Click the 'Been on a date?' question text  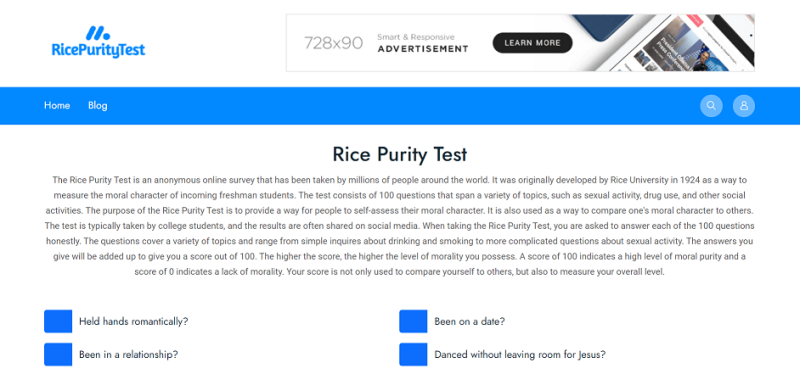coord(469,322)
